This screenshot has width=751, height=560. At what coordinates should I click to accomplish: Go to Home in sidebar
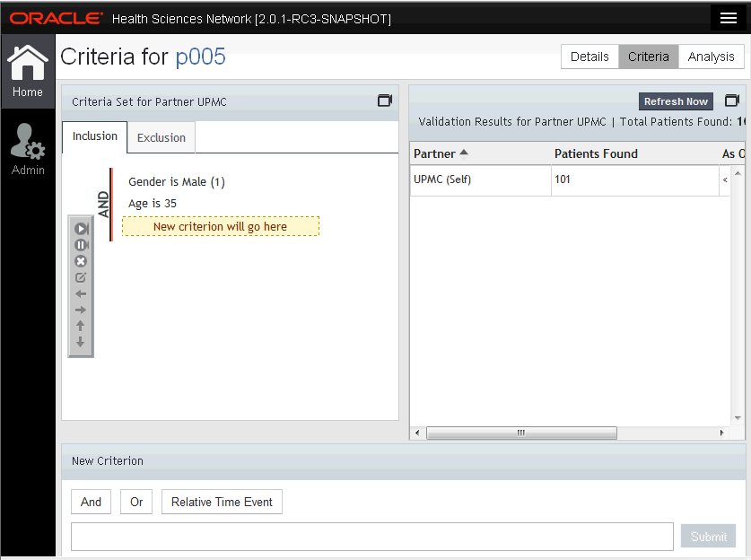[x=27, y=71]
